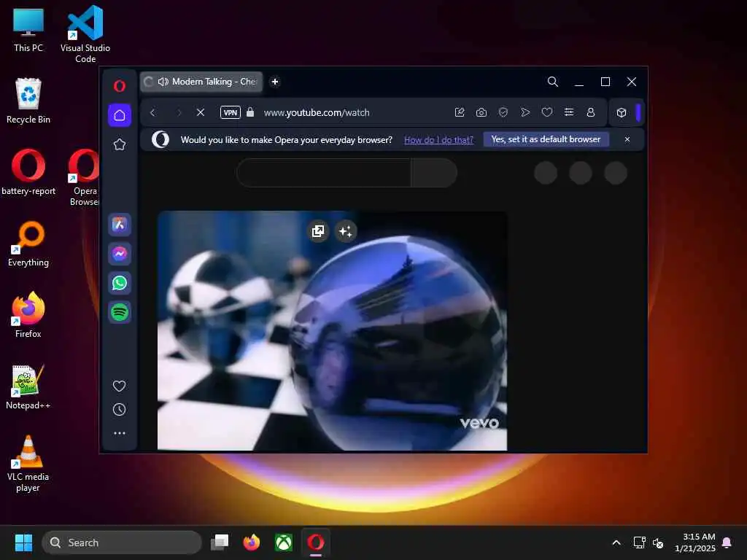Image resolution: width=747 pixels, height=560 pixels.
Task: Open Aria AI sidebar icon
Action: (120, 225)
